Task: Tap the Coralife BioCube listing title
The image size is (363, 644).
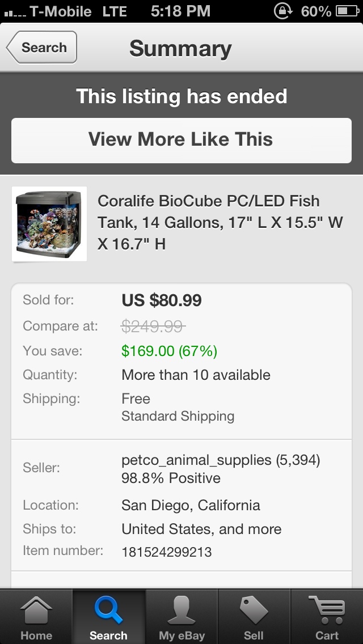Action: (x=220, y=223)
